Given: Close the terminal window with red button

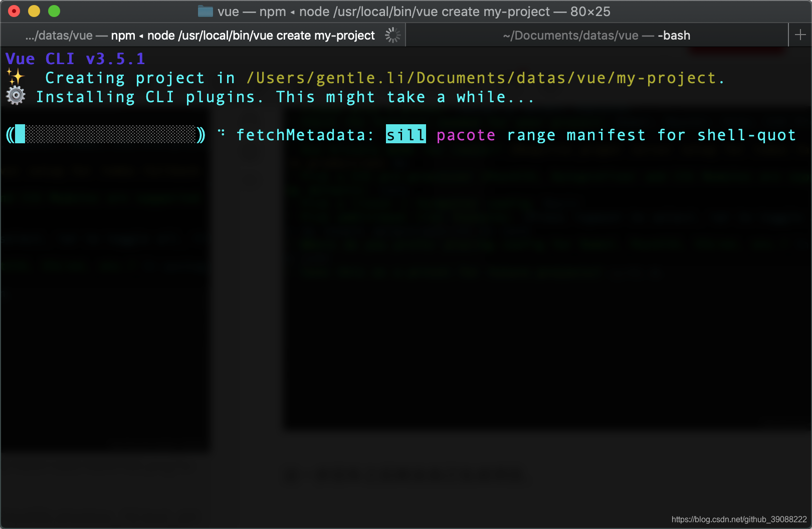Looking at the screenshot, I should point(14,11).
